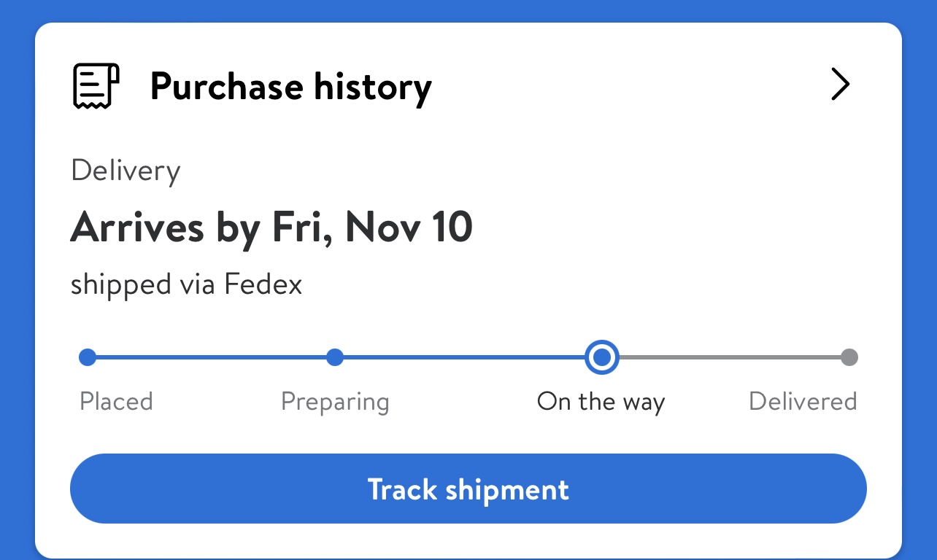
Task: Open the Purchase history chevron arrow
Action: 841,85
